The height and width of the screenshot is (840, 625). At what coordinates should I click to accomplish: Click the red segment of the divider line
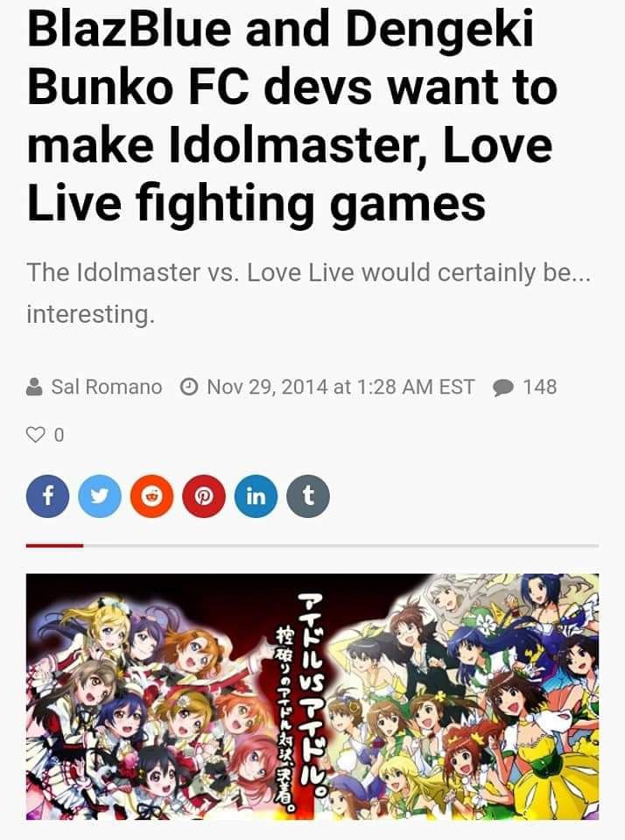click(54, 545)
